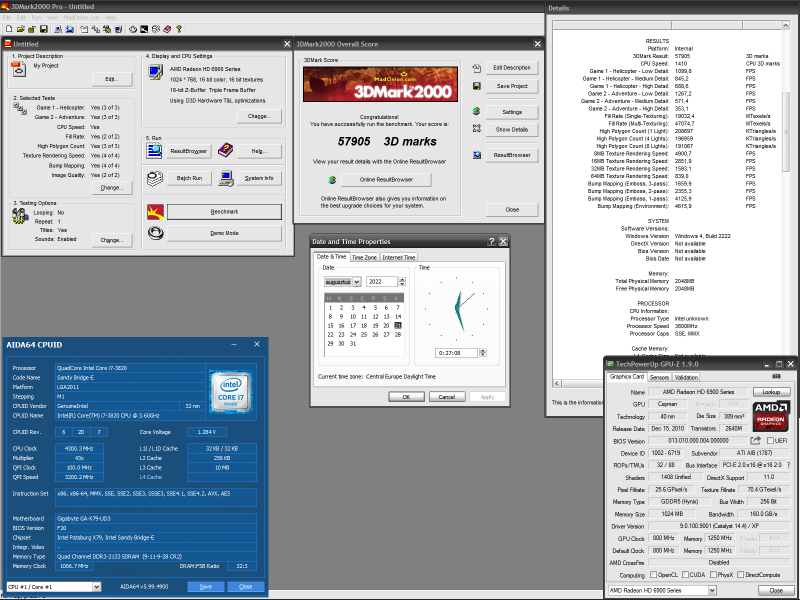This screenshot has height=600, width=800.
Task: Click the Lookup button in GPU-Z
Action: pos(771,392)
